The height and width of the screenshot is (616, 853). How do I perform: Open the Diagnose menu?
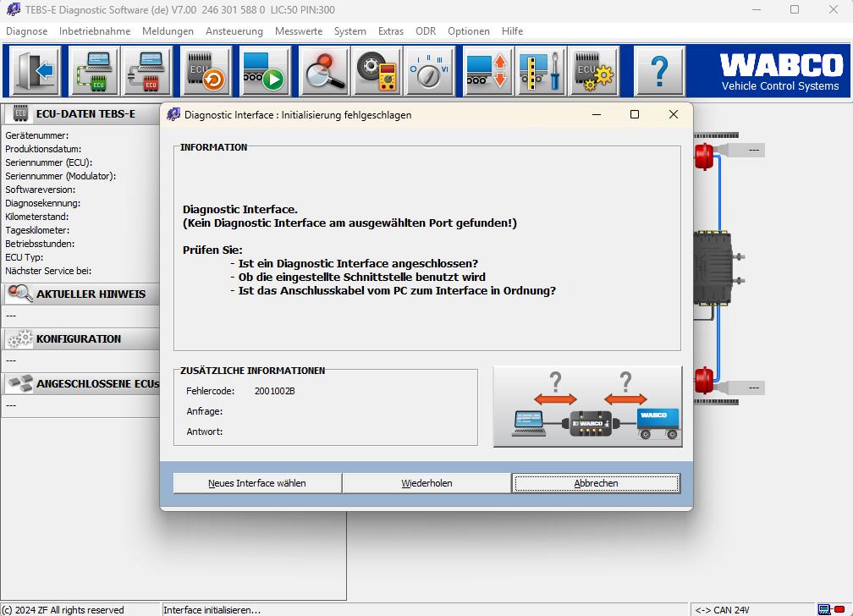[x=26, y=31]
